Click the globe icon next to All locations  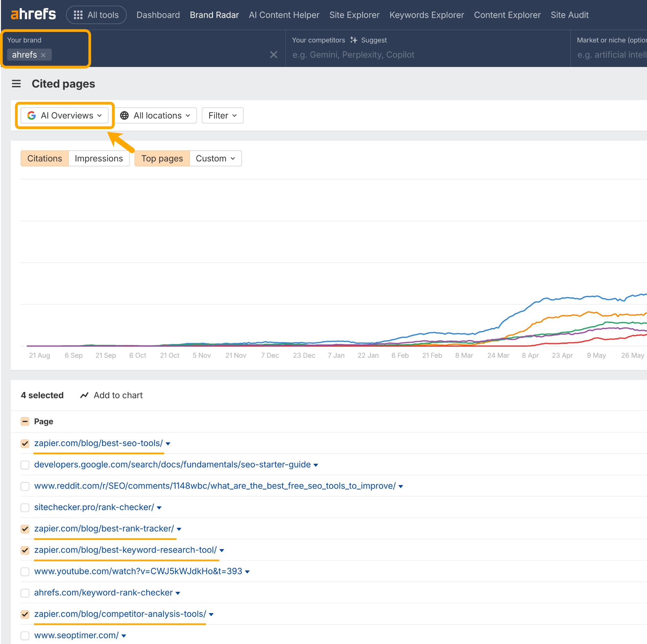click(124, 116)
